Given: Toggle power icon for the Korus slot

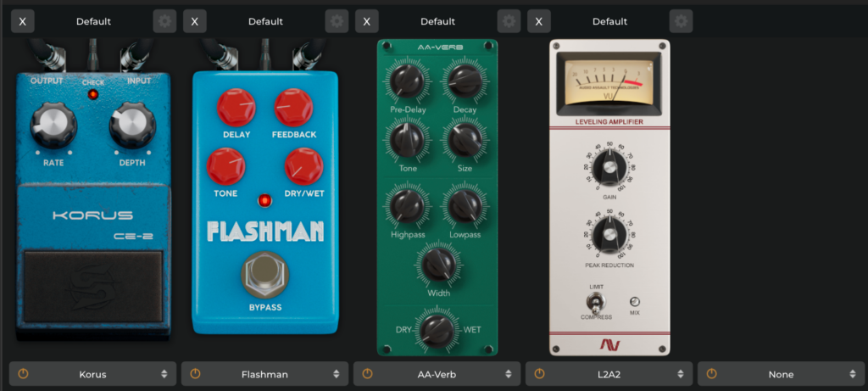Looking at the screenshot, I should [23, 374].
